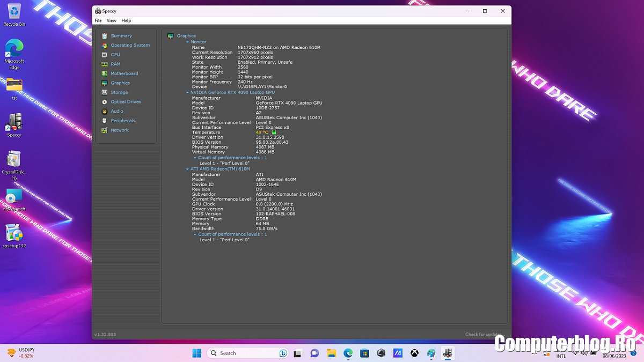
Task: Collapse the Monitor tree section
Action: tap(187, 42)
